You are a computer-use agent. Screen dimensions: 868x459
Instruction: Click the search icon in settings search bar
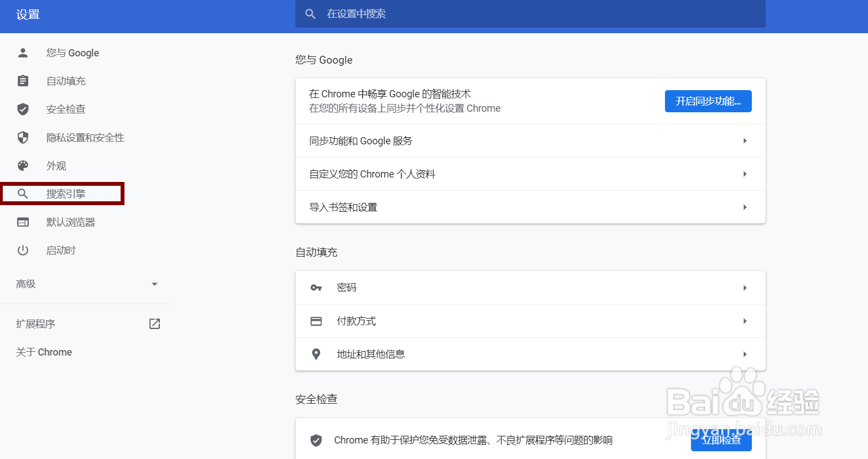(310, 14)
